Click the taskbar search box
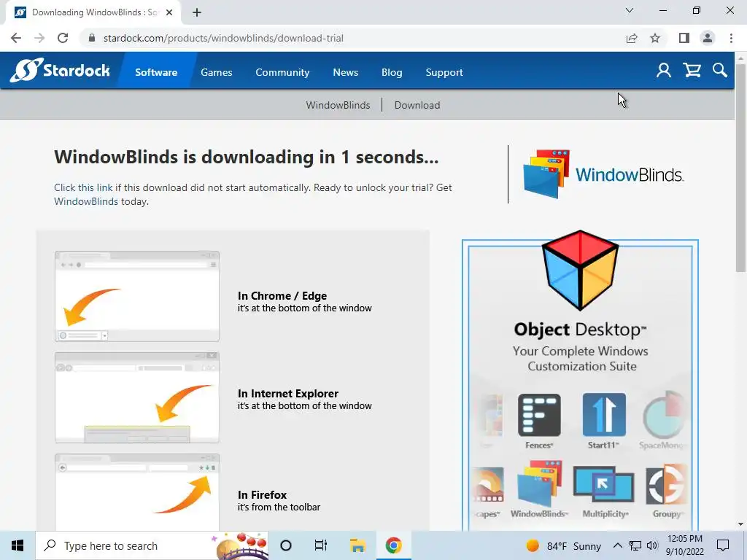This screenshot has height=560, width=747. (x=152, y=545)
